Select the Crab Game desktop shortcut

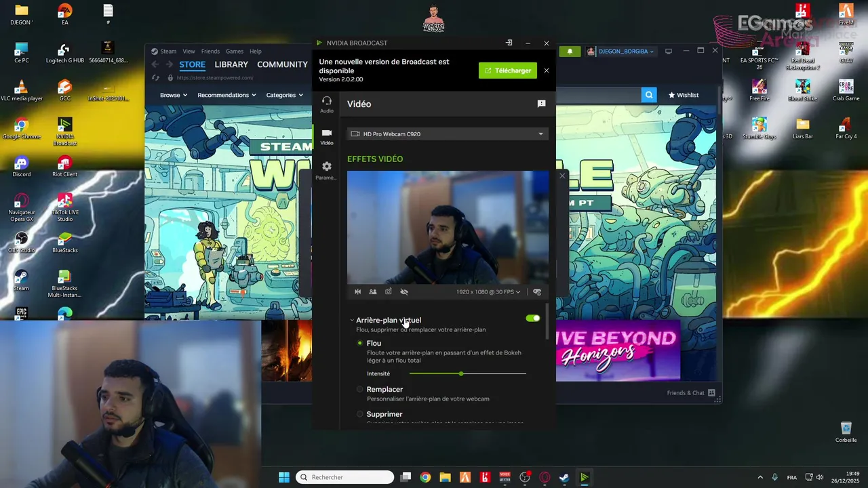click(x=846, y=90)
